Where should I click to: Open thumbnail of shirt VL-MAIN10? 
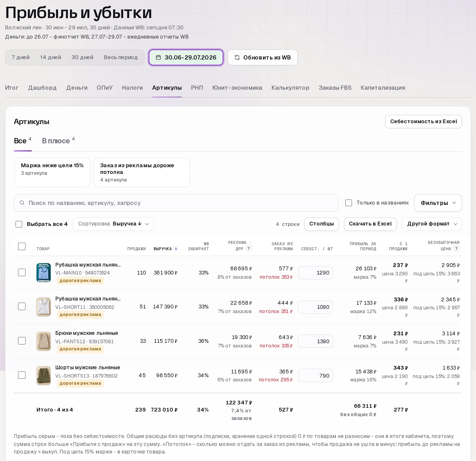click(43, 273)
